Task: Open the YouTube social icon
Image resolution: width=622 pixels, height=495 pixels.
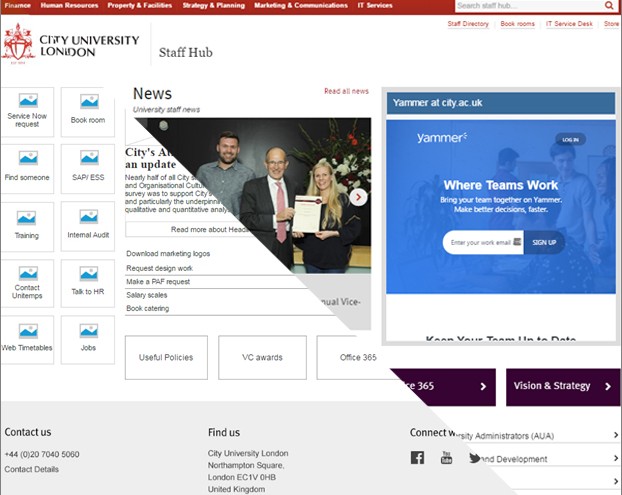Action: coord(446,457)
